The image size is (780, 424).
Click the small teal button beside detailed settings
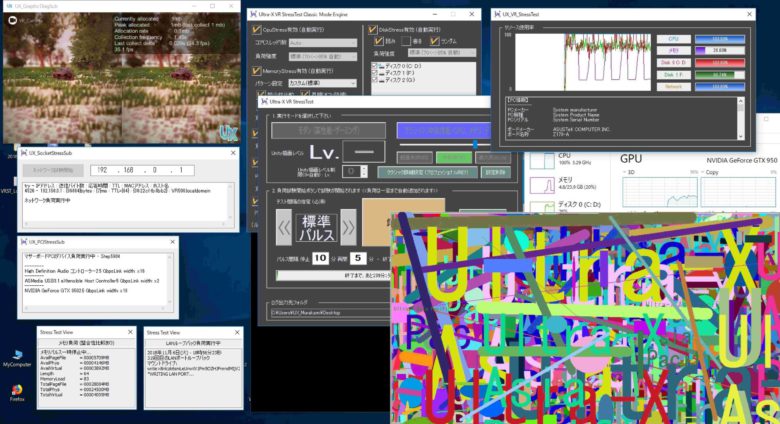(495, 172)
